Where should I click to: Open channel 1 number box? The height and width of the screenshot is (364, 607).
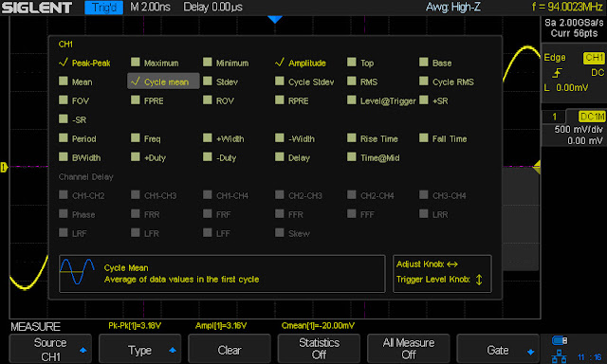pyautogui.click(x=554, y=117)
